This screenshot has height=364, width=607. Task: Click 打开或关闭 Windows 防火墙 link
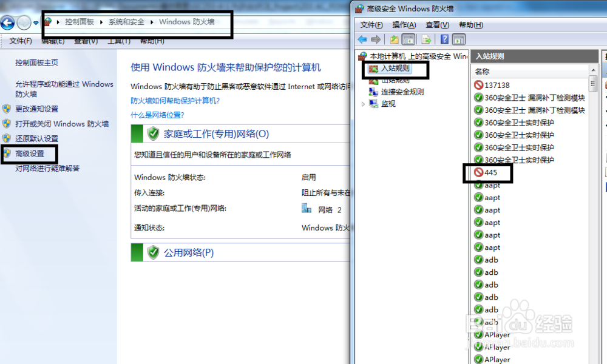coord(62,124)
